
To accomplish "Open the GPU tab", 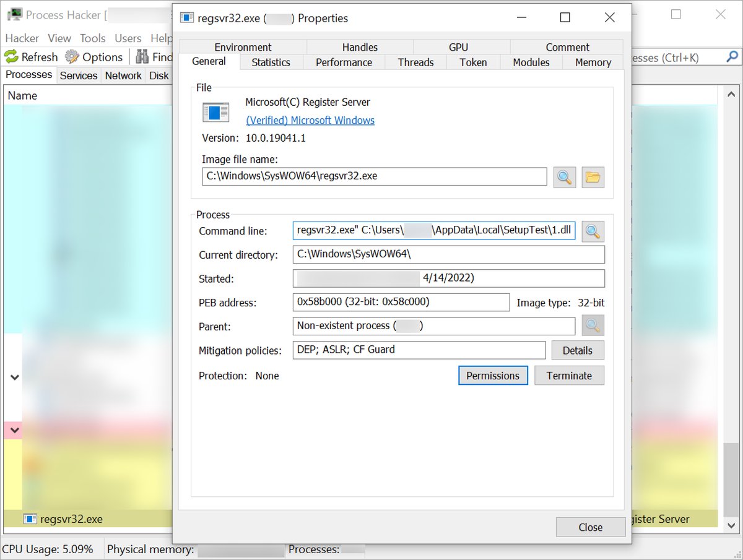I will click(459, 47).
